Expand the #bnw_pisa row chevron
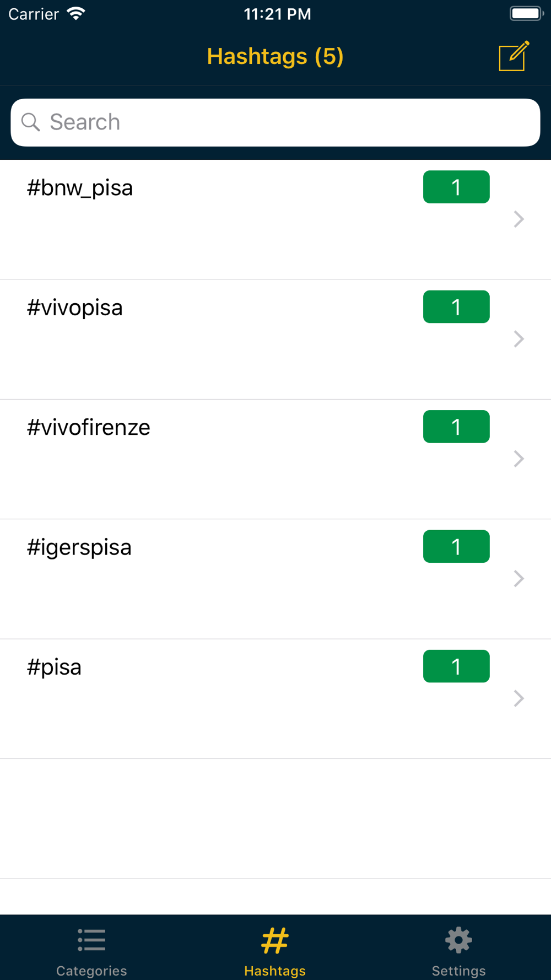Viewport: 551px width, 980px height. (518, 219)
